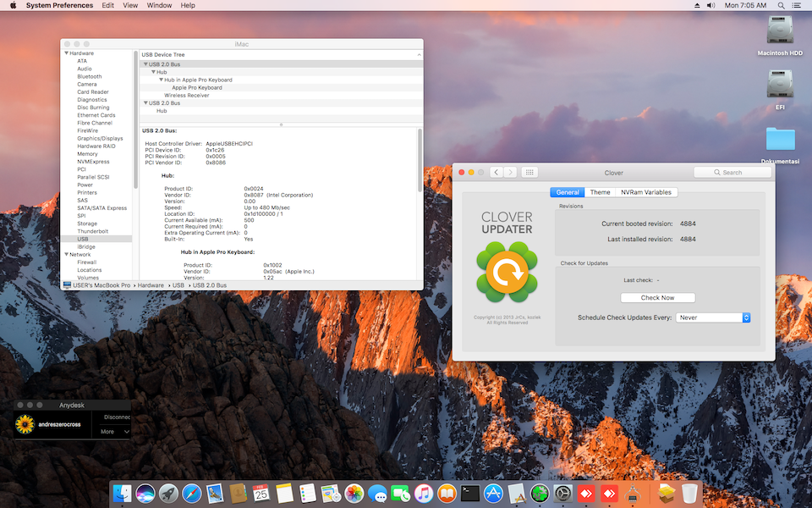Collapse second USB 2.0 Bus node
The height and width of the screenshot is (508, 812).
(x=145, y=102)
